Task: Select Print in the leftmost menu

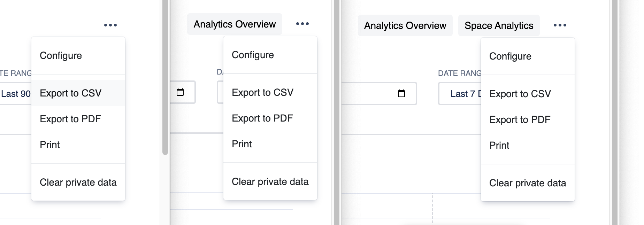Action: (x=50, y=145)
